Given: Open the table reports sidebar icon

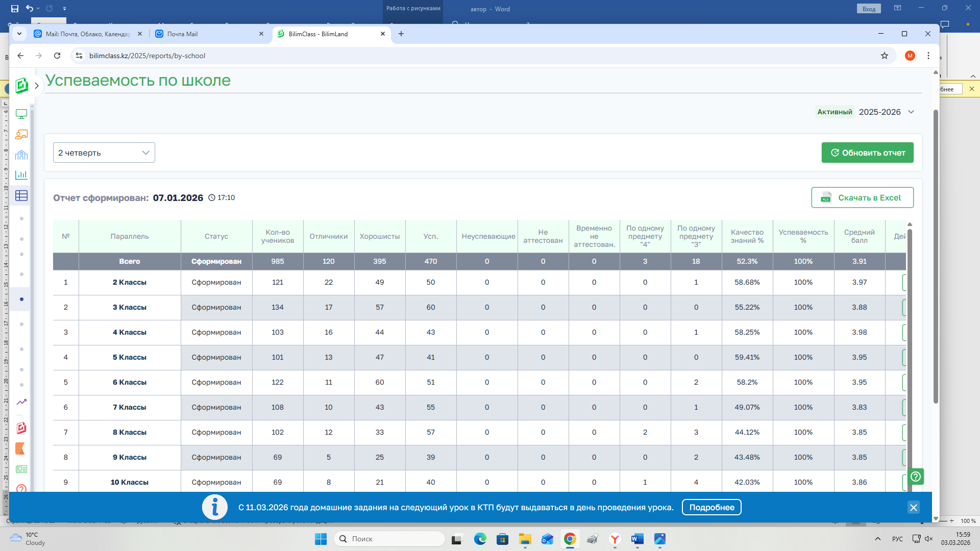Looking at the screenshot, I should coord(21,195).
